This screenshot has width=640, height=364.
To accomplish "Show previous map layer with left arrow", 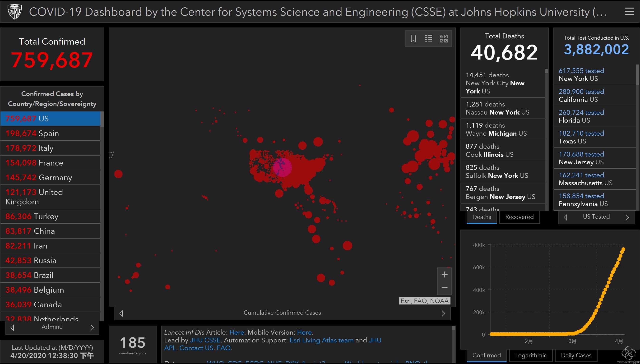I will pos(121,313).
